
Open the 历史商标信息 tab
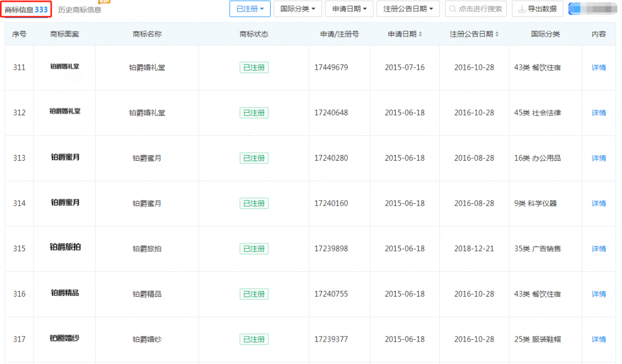(79, 10)
